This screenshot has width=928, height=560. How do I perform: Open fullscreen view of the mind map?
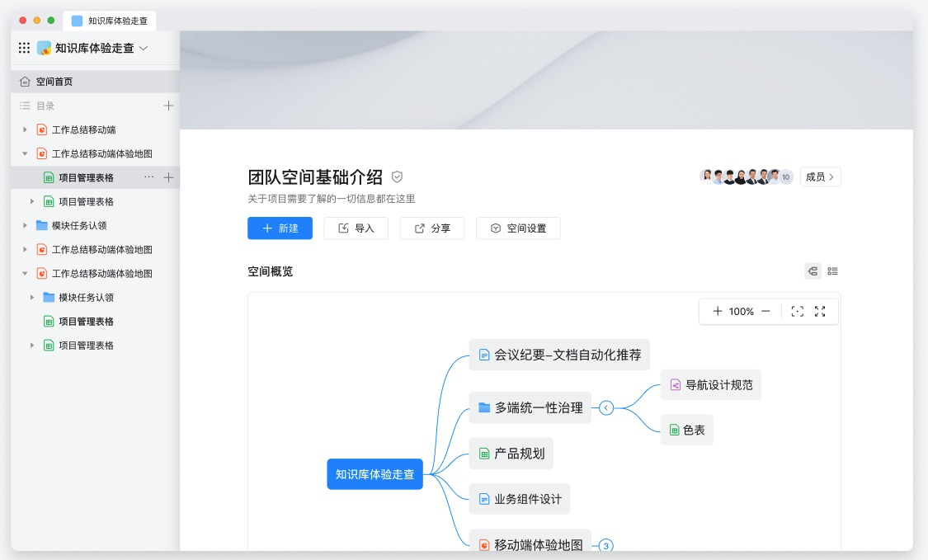820,311
